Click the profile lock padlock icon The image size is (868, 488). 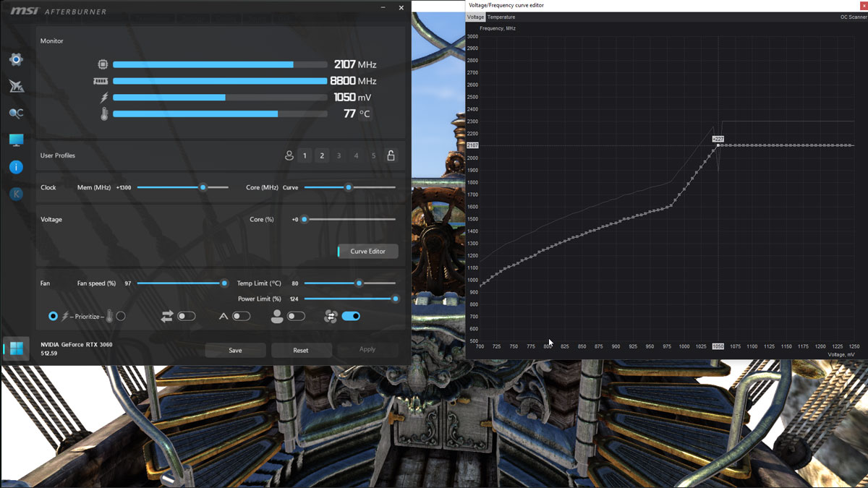click(x=391, y=155)
